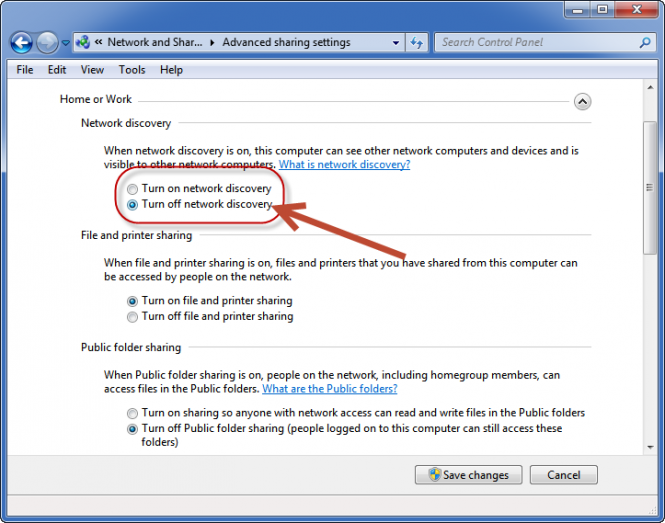The image size is (665, 523).
Task: Select Turn on file and printer sharing
Action: tap(132, 301)
